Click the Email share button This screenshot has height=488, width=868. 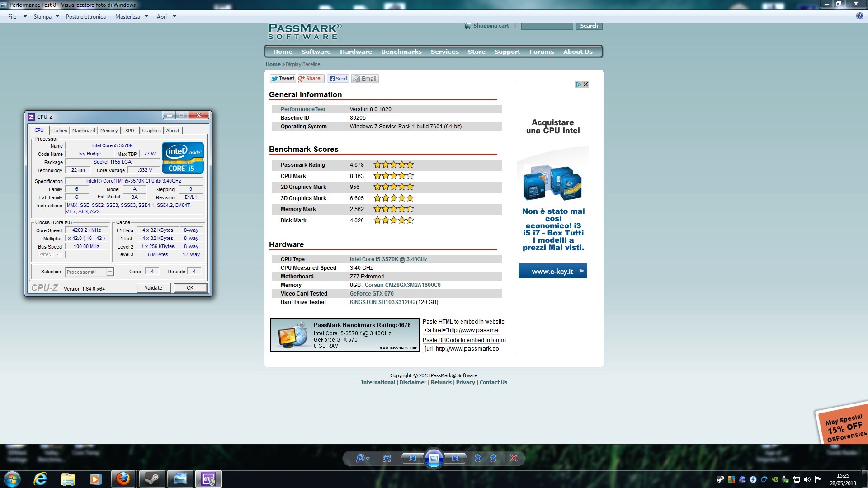[x=365, y=79]
